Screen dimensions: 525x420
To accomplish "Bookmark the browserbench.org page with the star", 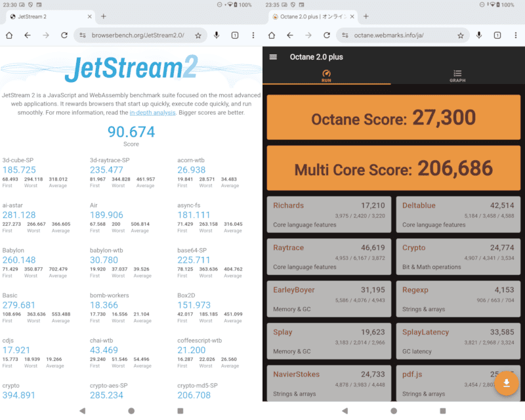I will pyautogui.click(x=198, y=35).
